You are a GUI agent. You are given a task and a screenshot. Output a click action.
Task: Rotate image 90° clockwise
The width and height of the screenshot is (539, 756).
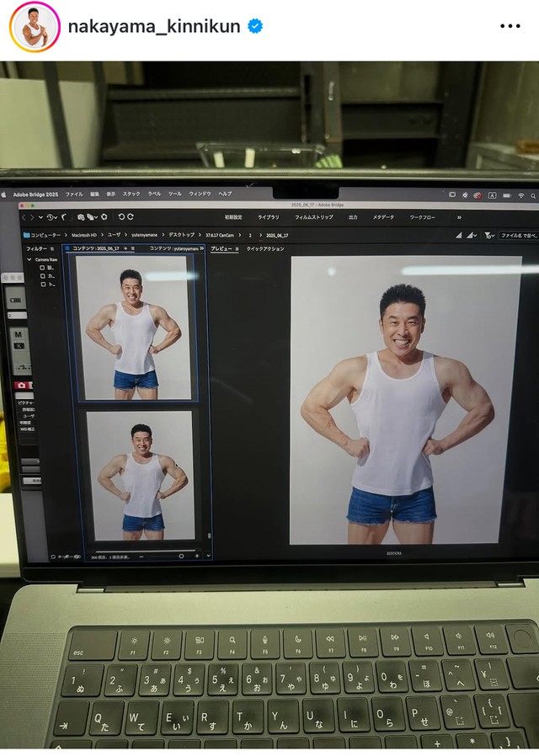coord(131,216)
